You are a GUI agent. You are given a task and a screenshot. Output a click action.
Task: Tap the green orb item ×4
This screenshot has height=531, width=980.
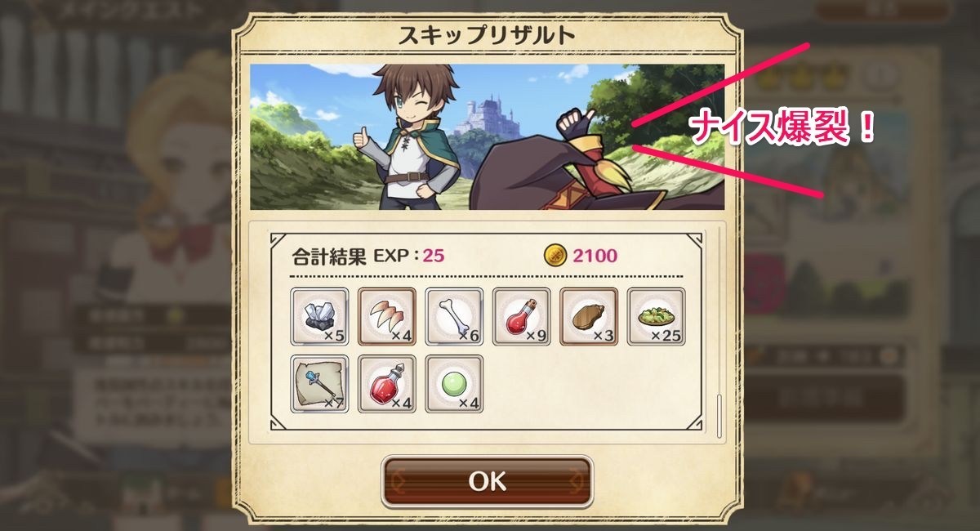(x=454, y=384)
